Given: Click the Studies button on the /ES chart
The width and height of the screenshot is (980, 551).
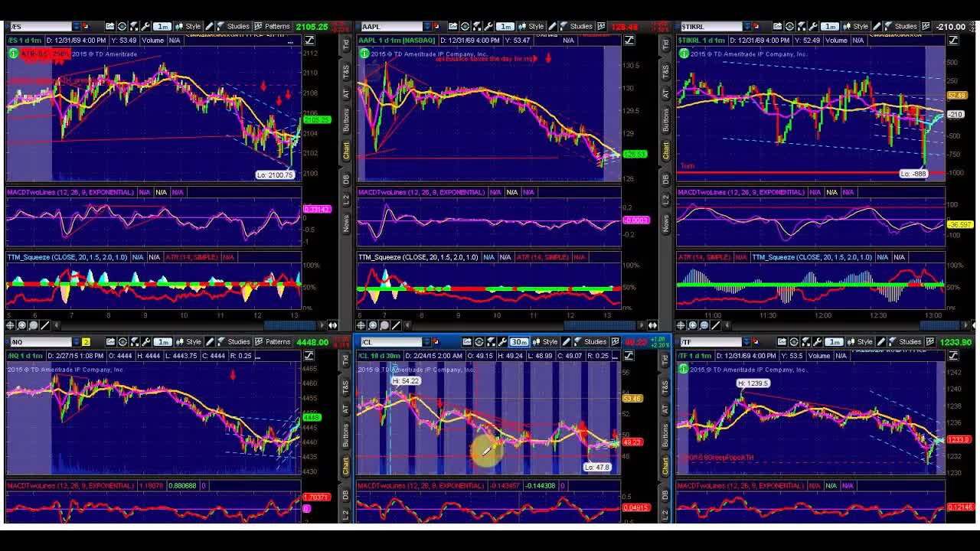Looking at the screenshot, I should [234, 27].
